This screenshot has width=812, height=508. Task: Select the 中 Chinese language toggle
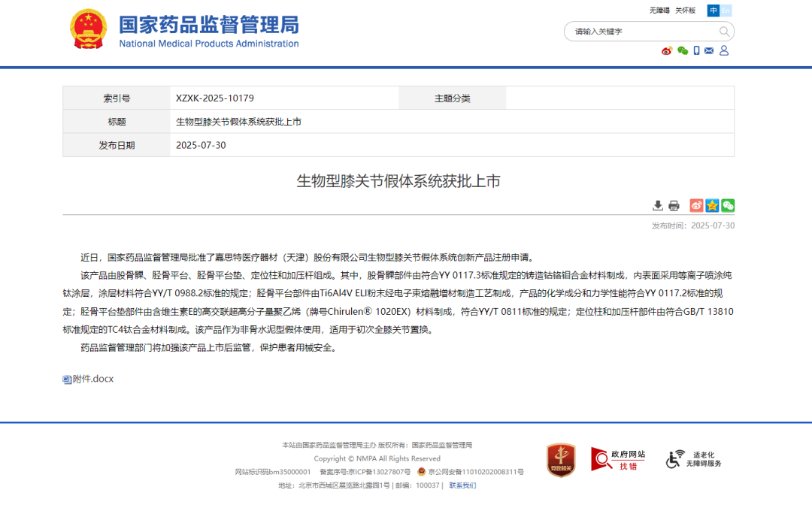[x=713, y=11]
